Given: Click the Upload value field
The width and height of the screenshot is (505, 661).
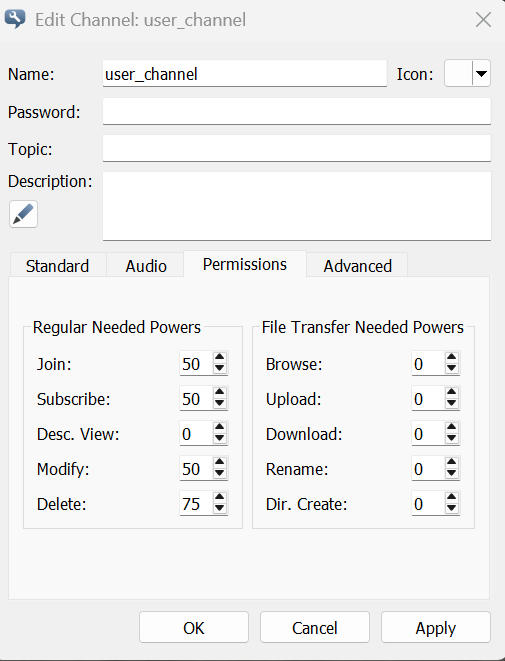Looking at the screenshot, I should (x=428, y=398).
